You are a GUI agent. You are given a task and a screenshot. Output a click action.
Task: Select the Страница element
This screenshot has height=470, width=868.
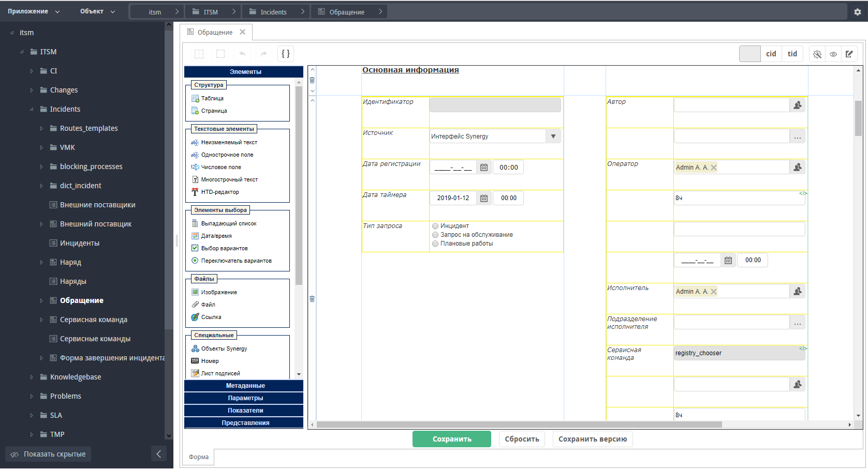pos(209,111)
